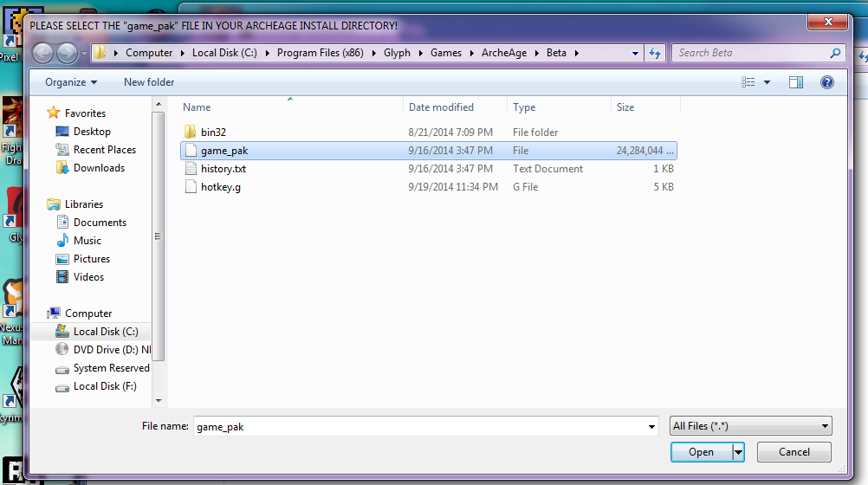Click the Back navigation arrow
Screen dimensions: 868x485
pos(42,53)
